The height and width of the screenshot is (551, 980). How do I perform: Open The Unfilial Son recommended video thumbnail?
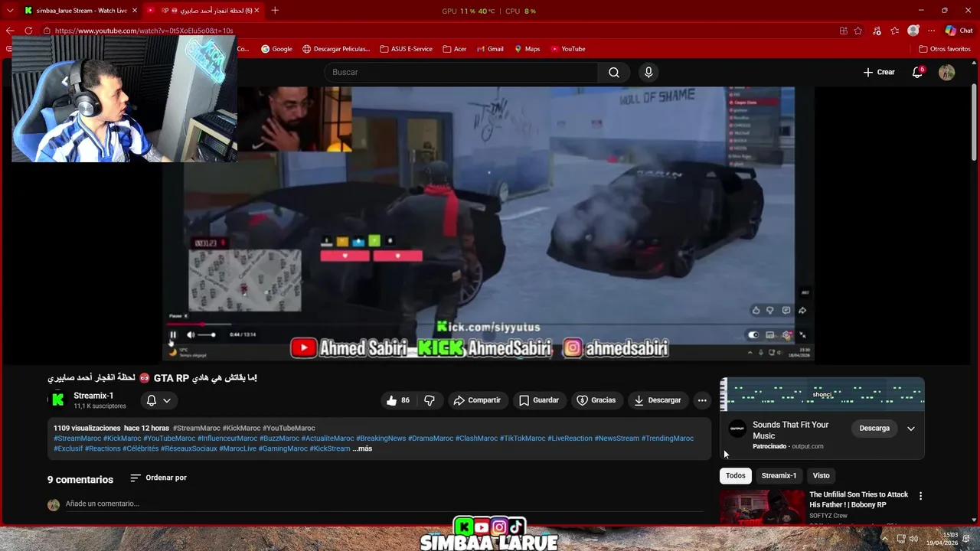click(x=763, y=507)
